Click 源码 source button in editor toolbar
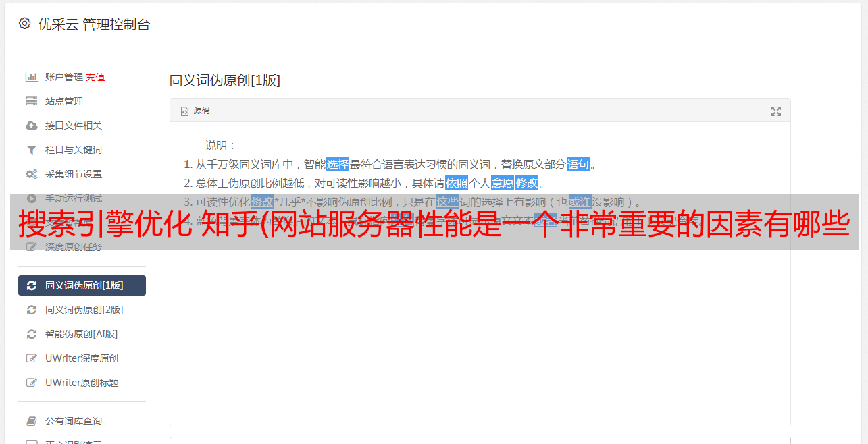The image size is (868, 444). point(195,111)
